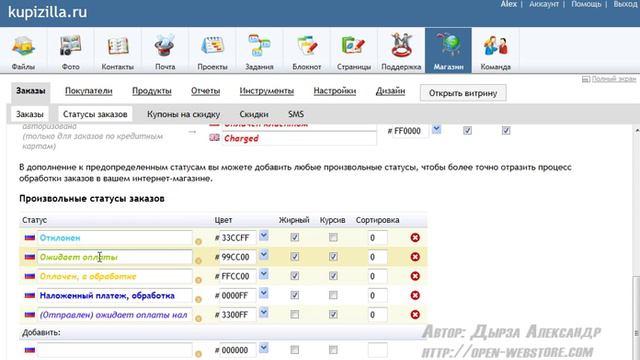
Task: Open color dropdown next to 3300FF
Action: (x=264, y=312)
